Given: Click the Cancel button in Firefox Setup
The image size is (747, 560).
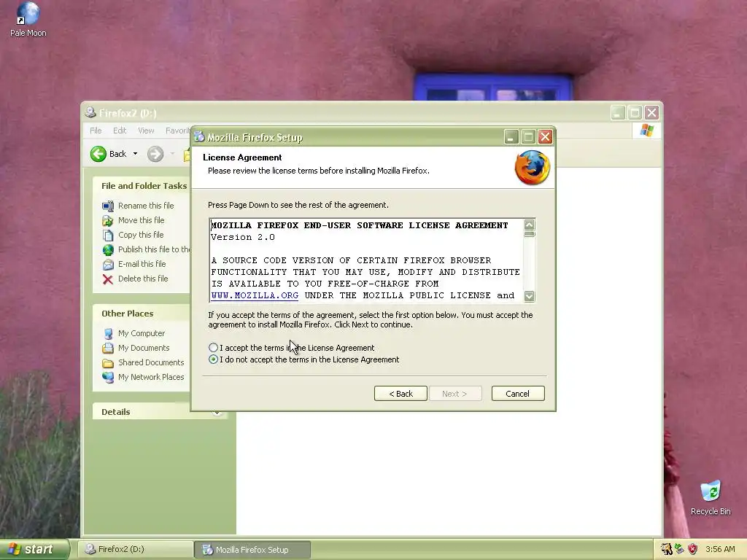Looking at the screenshot, I should point(518,393).
